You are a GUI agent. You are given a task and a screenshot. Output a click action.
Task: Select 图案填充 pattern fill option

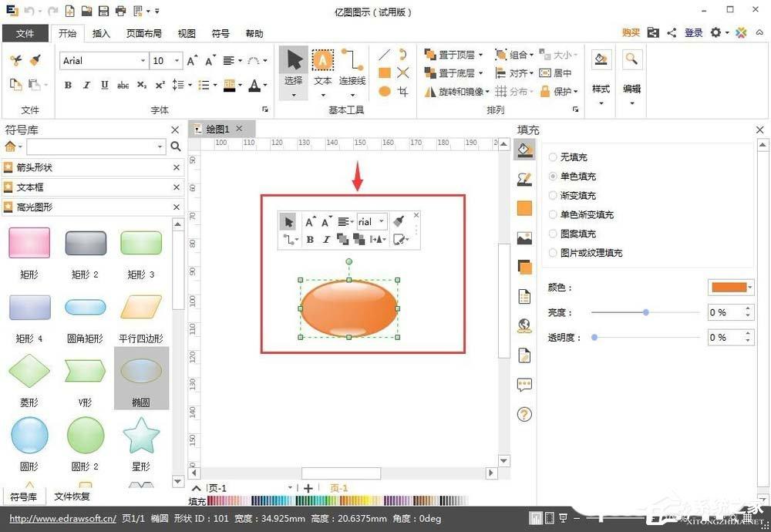point(572,234)
